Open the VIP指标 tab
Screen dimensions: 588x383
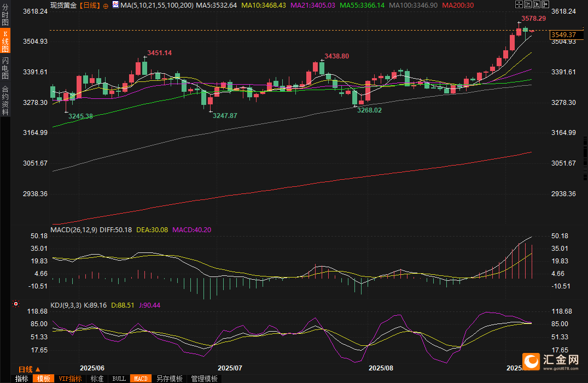point(70,379)
